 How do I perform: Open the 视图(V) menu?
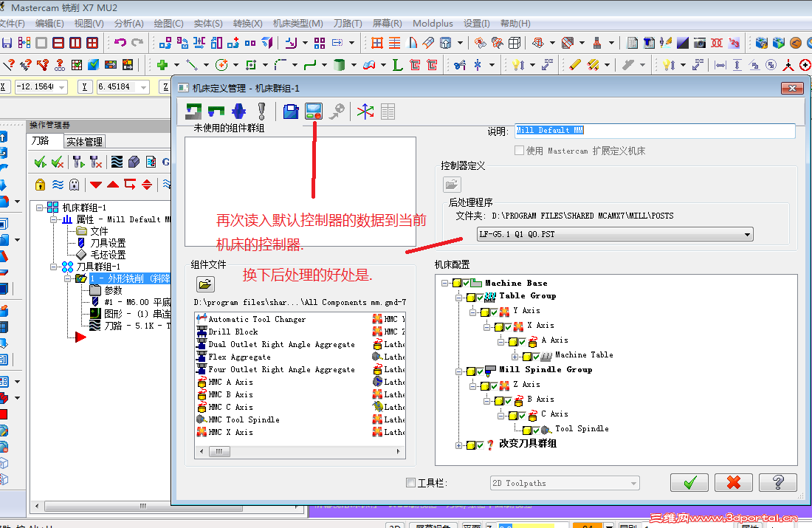coord(89,24)
